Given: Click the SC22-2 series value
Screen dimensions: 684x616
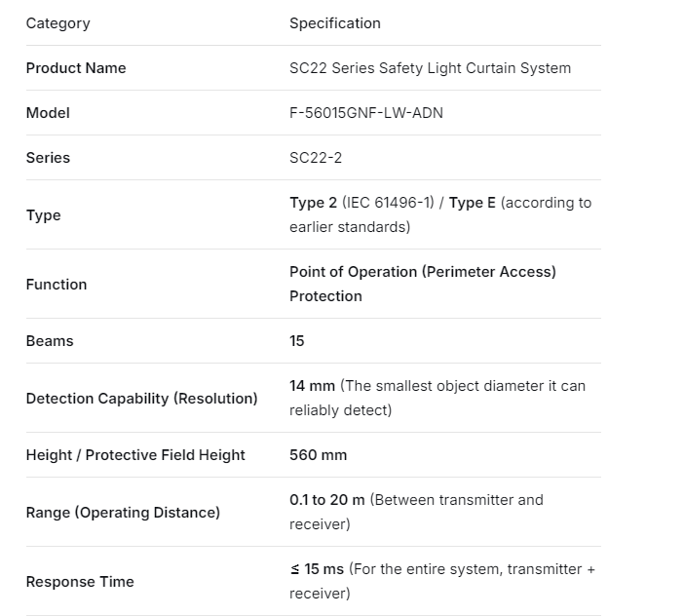Looking at the screenshot, I should [x=316, y=158].
